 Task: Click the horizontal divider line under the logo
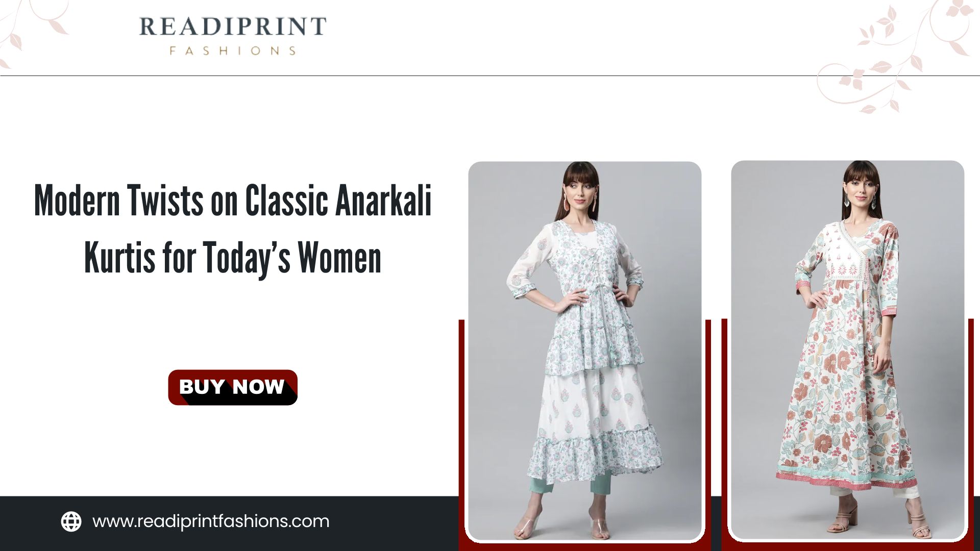point(490,76)
